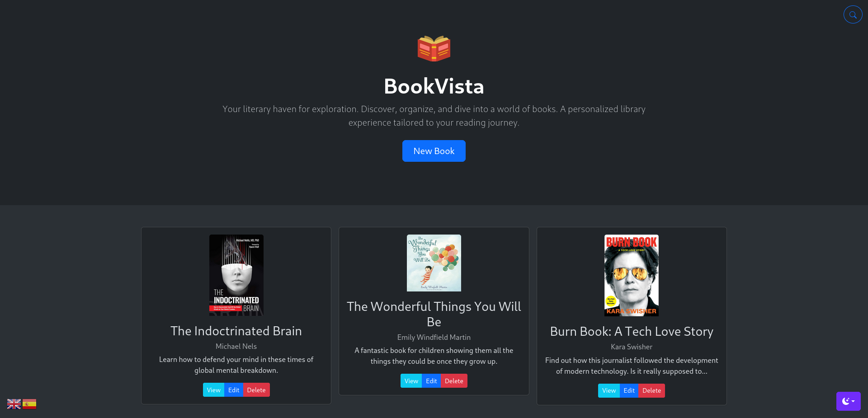Image resolution: width=868 pixels, height=418 pixels.
Task: Open the moon theme dropdown
Action: [848, 401]
